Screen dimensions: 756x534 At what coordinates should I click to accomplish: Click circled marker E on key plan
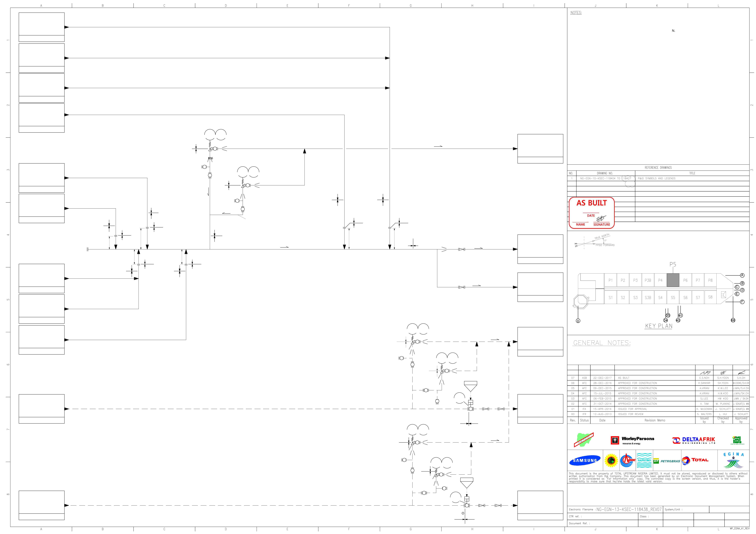pyautogui.click(x=737, y=294)
